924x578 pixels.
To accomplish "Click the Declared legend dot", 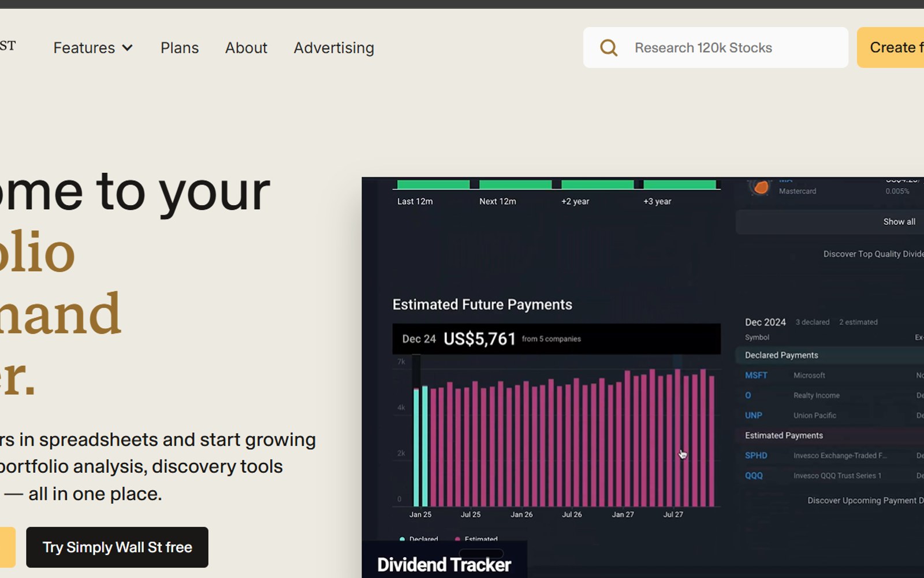I will click(x=402, y=539).
